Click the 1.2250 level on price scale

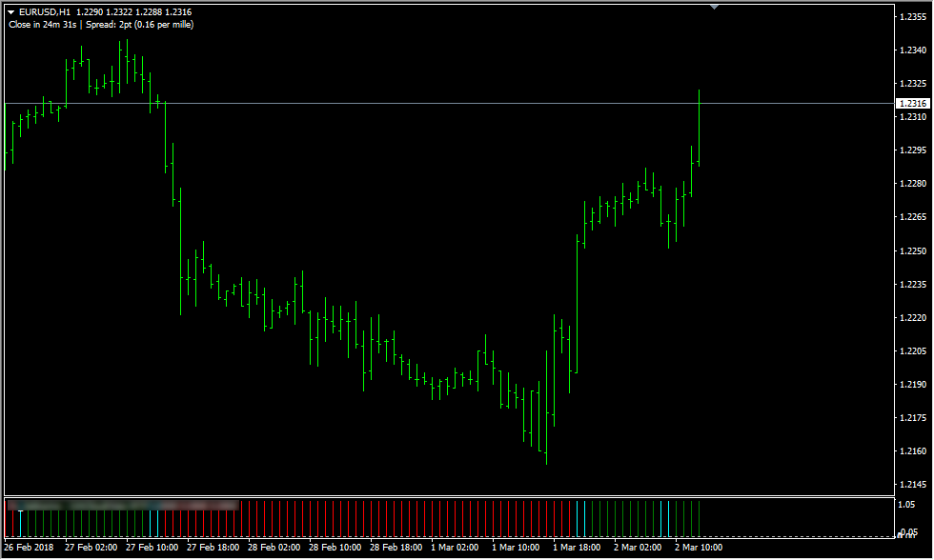913,251
